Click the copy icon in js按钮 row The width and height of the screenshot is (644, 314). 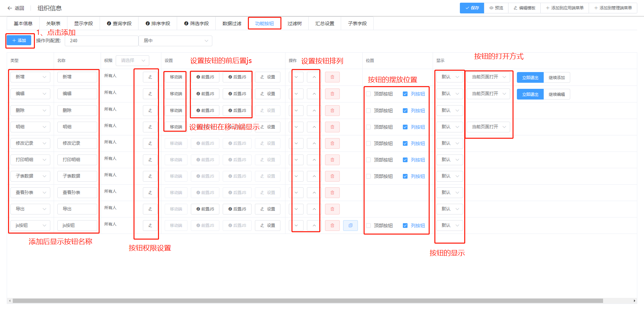(350, 226)
